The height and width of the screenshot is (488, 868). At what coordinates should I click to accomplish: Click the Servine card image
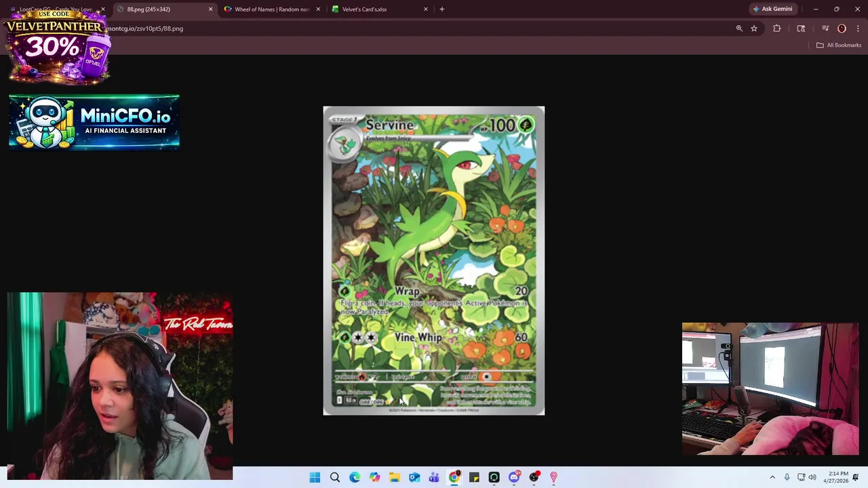pos(433,260)
